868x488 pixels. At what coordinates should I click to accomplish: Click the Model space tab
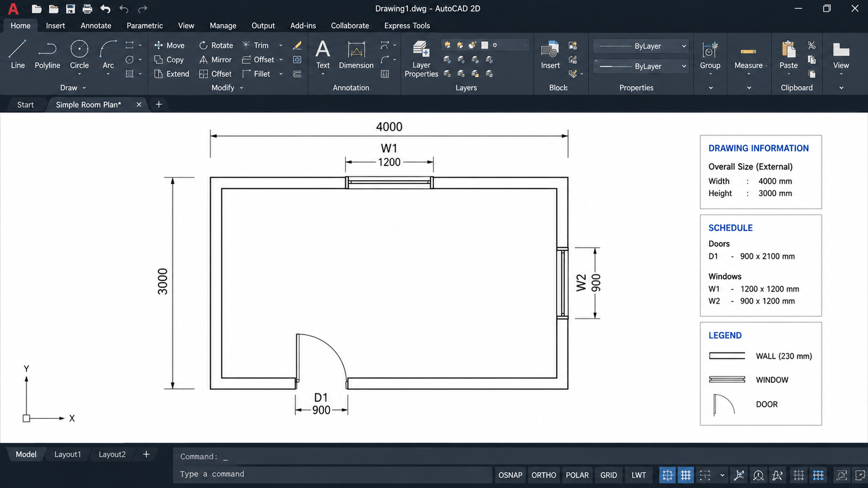26,454
